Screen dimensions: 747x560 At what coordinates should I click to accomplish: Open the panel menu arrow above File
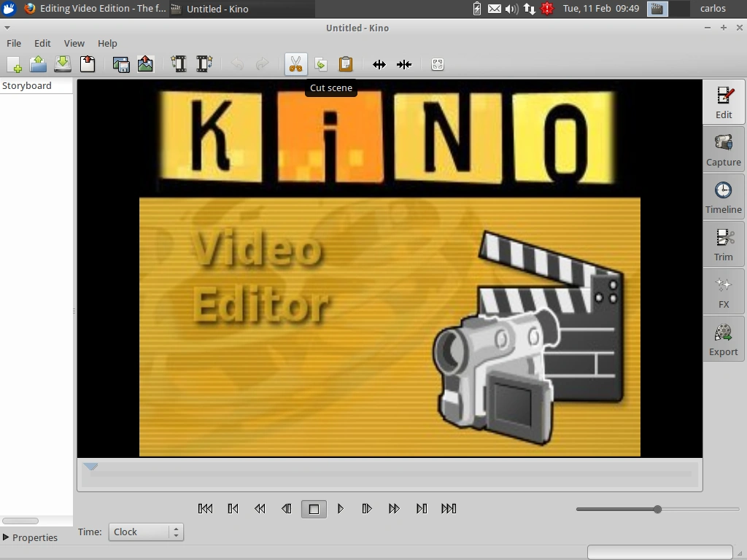pyautogui.click(x=7, y=28)
